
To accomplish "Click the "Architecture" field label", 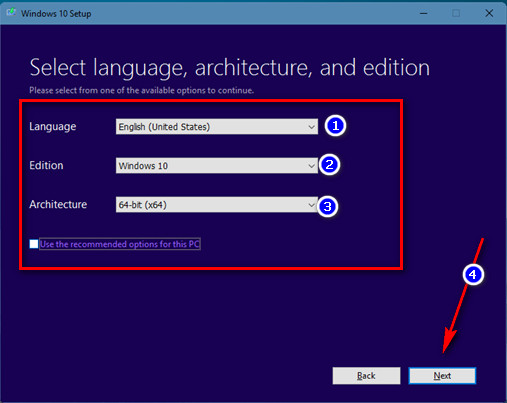I will point(58,204).
